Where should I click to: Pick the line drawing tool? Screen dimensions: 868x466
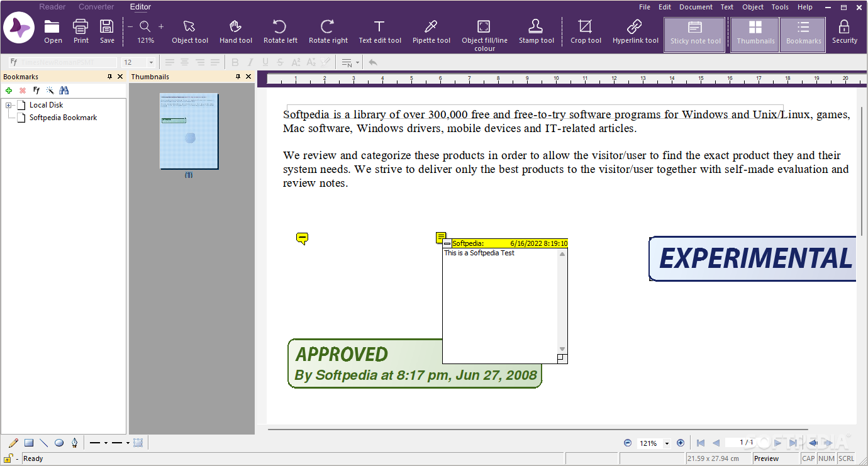point(44,443)
